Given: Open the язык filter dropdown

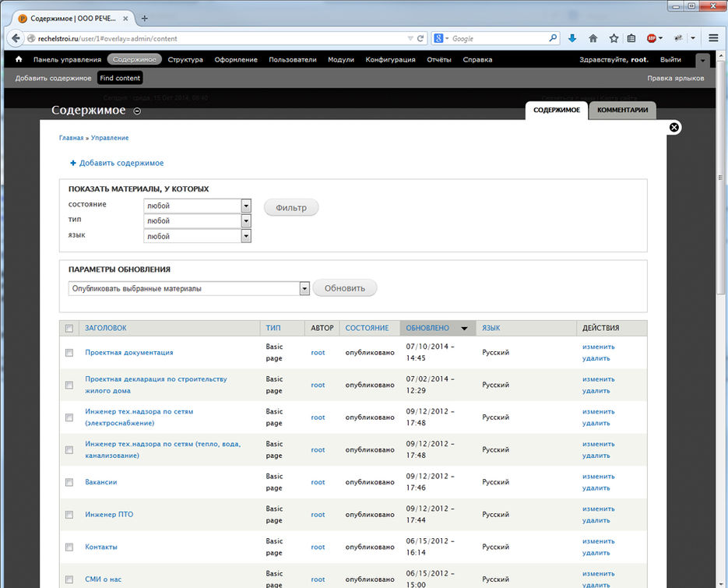Looking at the screenshot, I should point(197,237).
